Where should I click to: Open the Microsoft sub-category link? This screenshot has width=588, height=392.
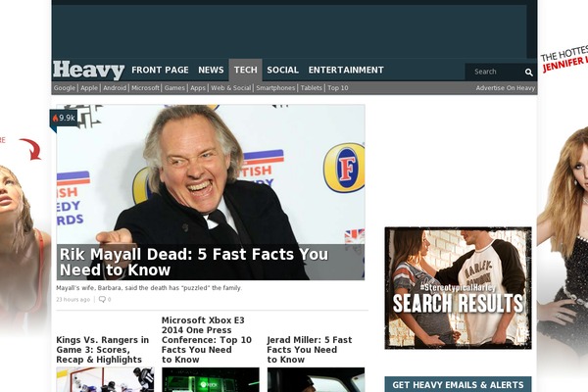pyautogui.click(x=145, y=88)
